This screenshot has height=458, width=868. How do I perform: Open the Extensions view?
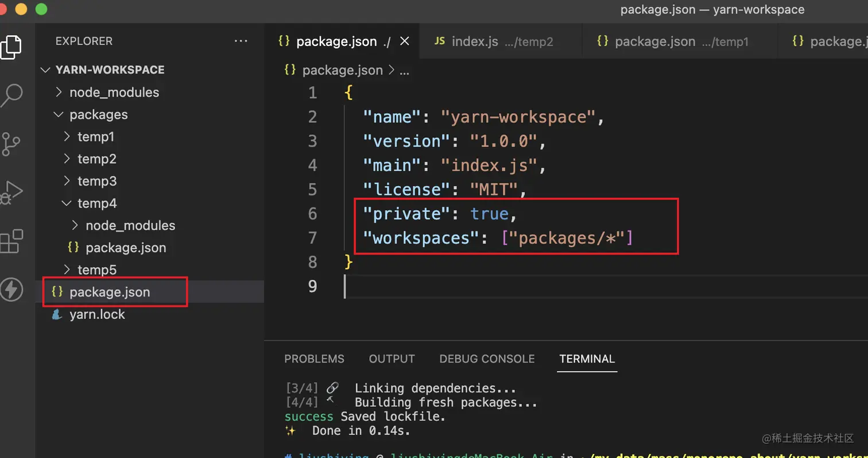(11, 241)
